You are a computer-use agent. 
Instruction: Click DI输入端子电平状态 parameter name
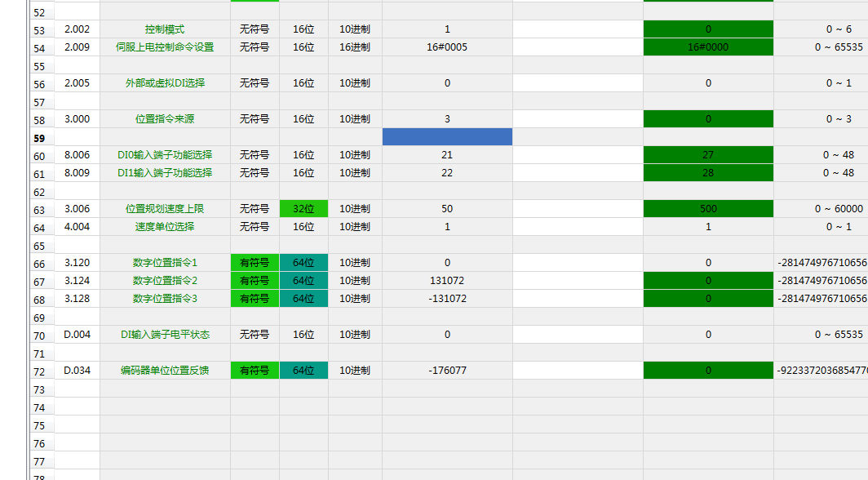coord(165,335)
